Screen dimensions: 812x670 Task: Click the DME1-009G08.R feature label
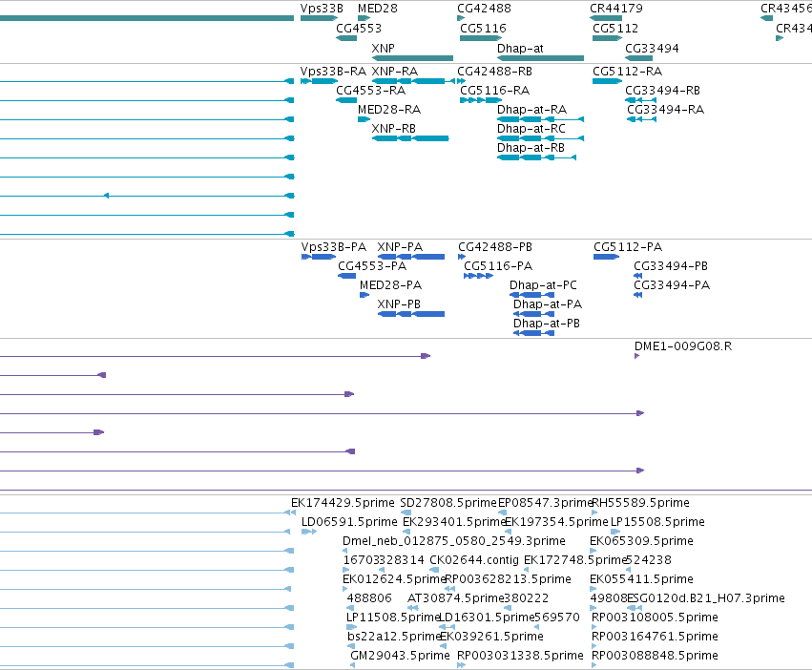[683, 346]
